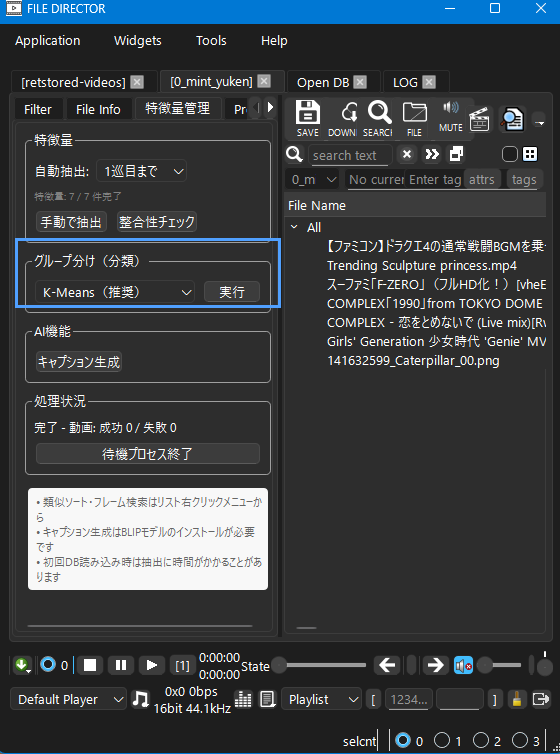Screen dimensions: 560x754
Task: Select the File Info sub-tab
Action: (x=98, y=110)
